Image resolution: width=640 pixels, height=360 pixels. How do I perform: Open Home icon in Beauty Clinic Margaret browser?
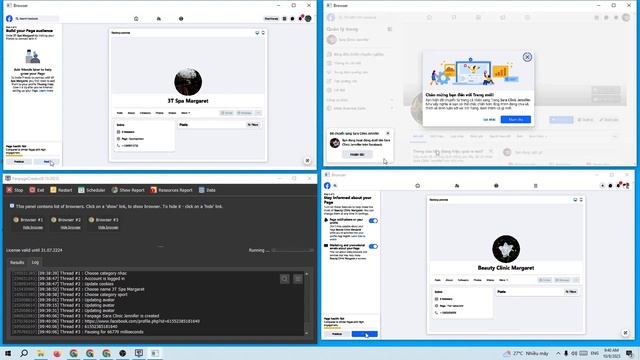pyautogui.click(x=418, y=186)
